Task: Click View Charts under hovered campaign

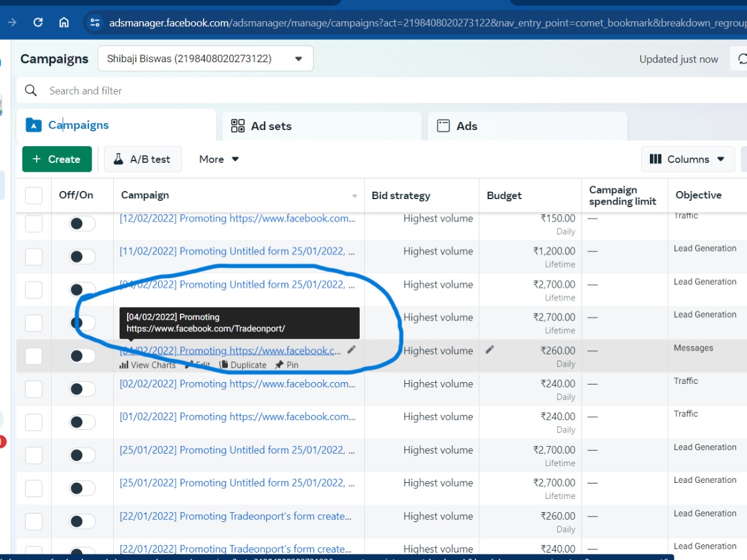Action: click(148, 365)
